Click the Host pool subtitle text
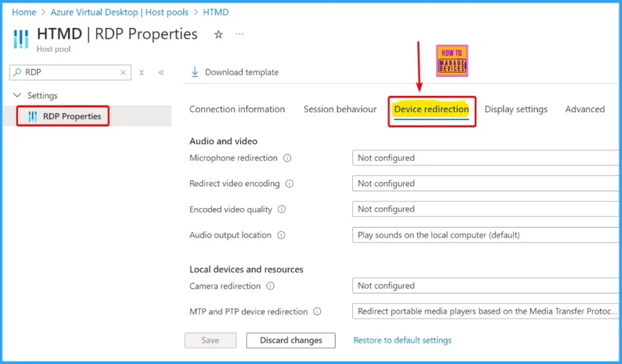 pyautogui.click(x=53, y=49)
